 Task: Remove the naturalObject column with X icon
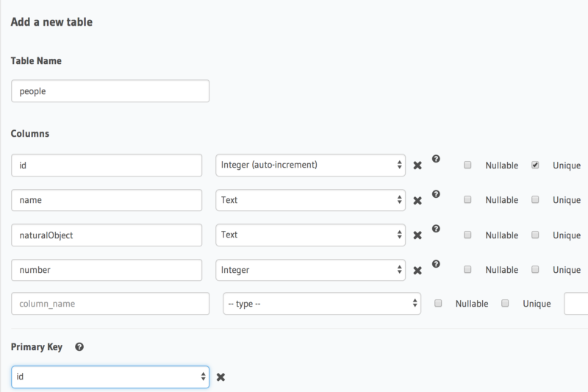417,235
